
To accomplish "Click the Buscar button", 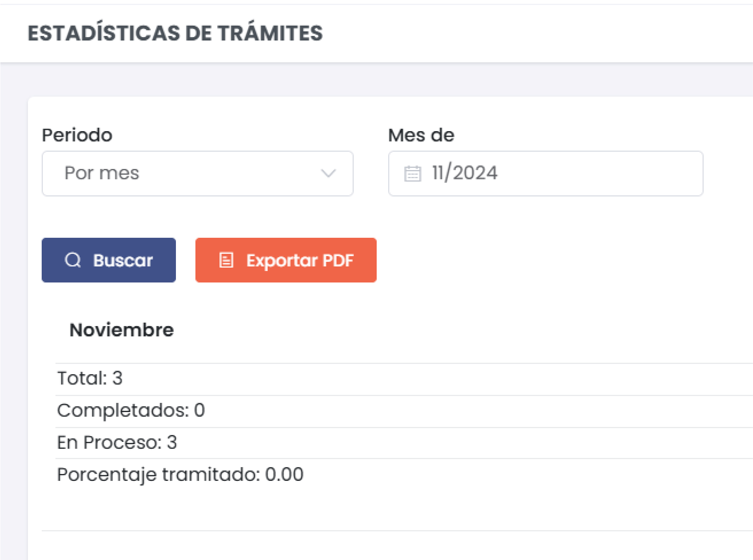I will pos(108,260).
